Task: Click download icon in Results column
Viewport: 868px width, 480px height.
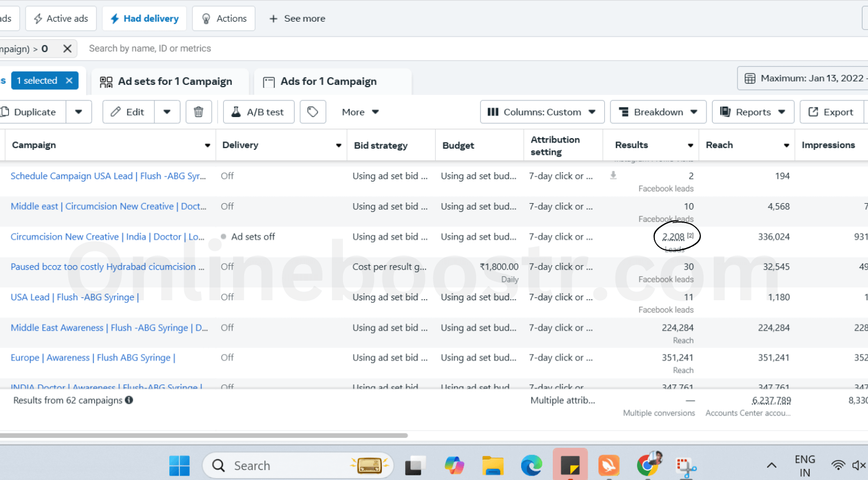Action: coord(613,175)
